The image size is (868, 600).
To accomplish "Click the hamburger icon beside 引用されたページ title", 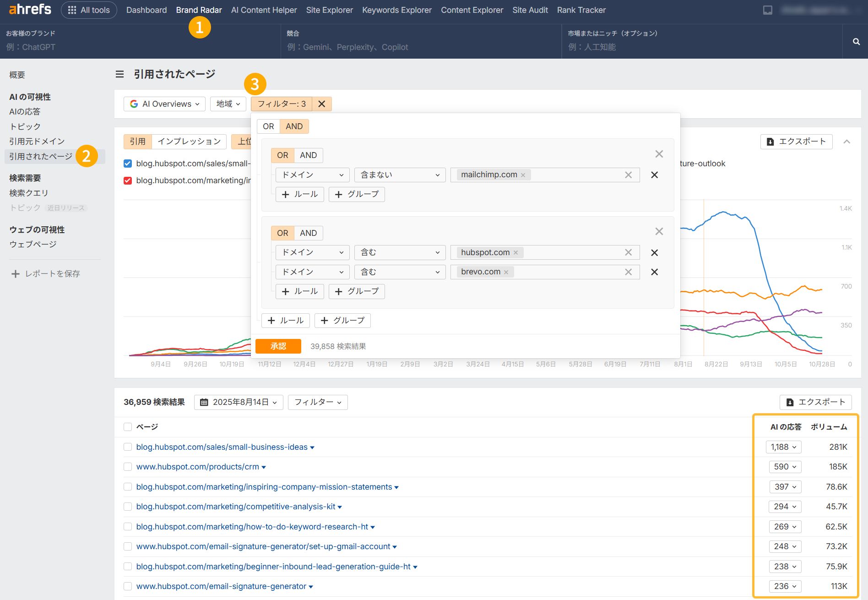I will tap(119, 74).
